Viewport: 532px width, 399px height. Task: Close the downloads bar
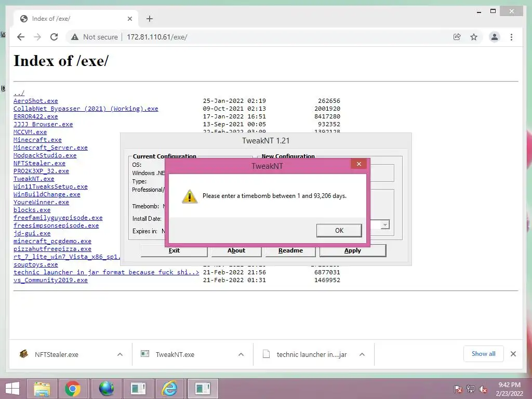pos(513,354)
